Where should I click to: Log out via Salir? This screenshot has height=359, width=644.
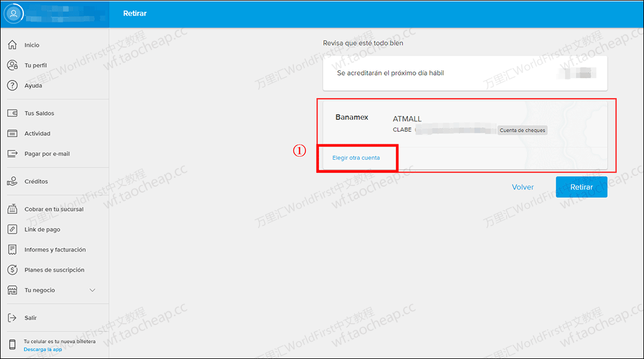(x=30, y=318)
